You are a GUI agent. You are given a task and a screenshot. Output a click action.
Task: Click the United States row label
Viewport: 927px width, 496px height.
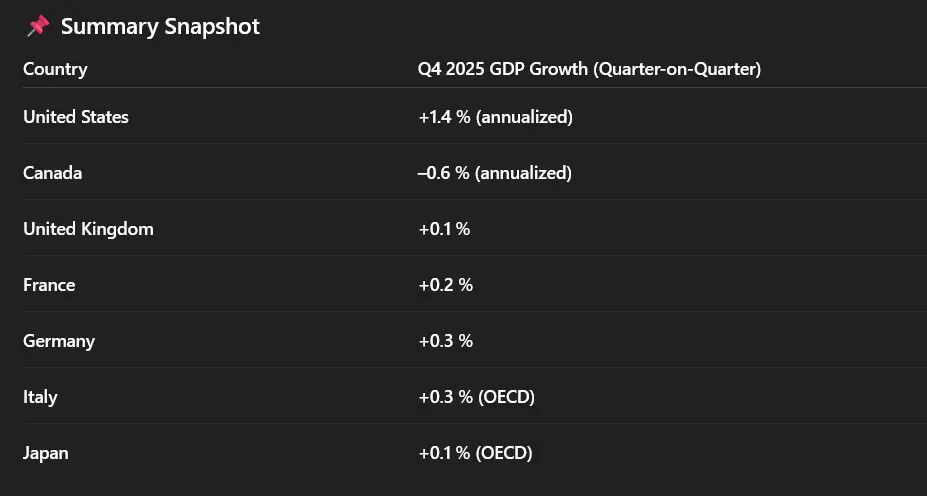(76, 117)
